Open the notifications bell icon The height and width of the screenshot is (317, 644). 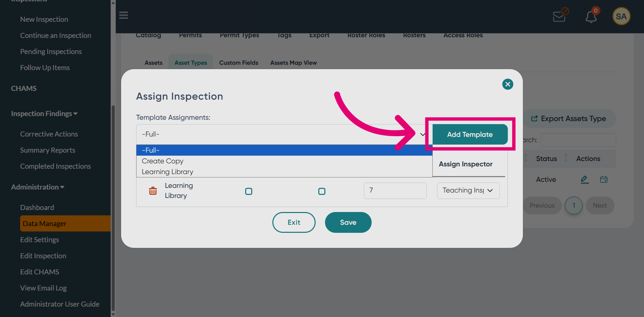(x=592, y=15)
